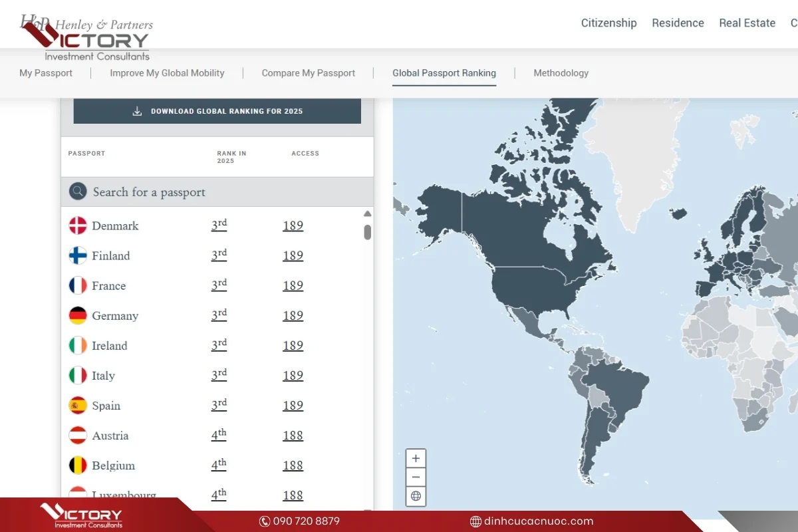Click the Belgium flag icon
The width and height of the screenshot is (798, 532).
pyautogui.click(x=78, y=465)
